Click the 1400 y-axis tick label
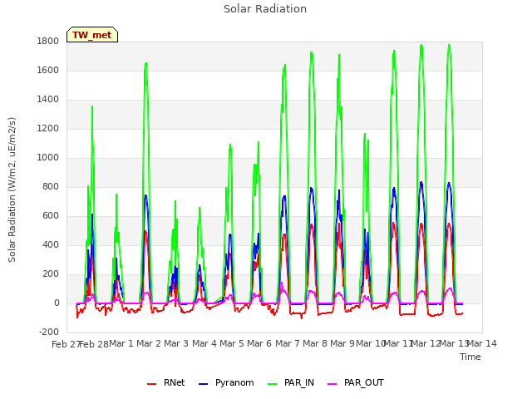532x399 pixels. click(48, 100)
